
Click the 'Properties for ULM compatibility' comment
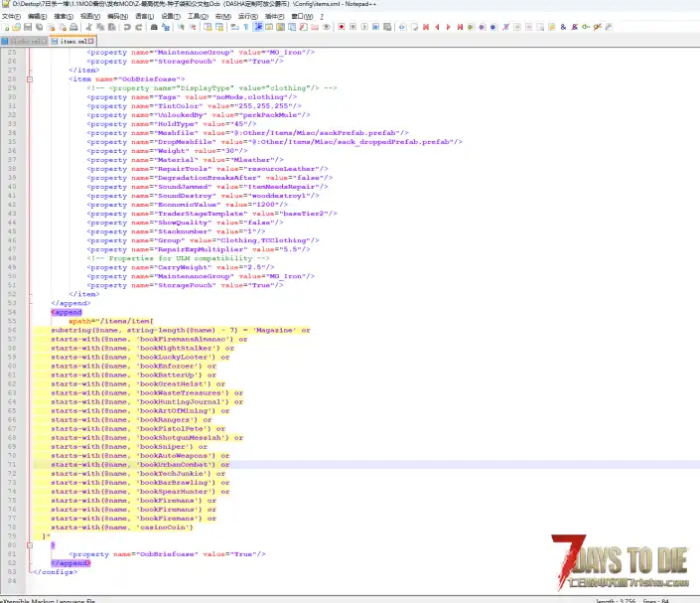click(x=178, y=258)
